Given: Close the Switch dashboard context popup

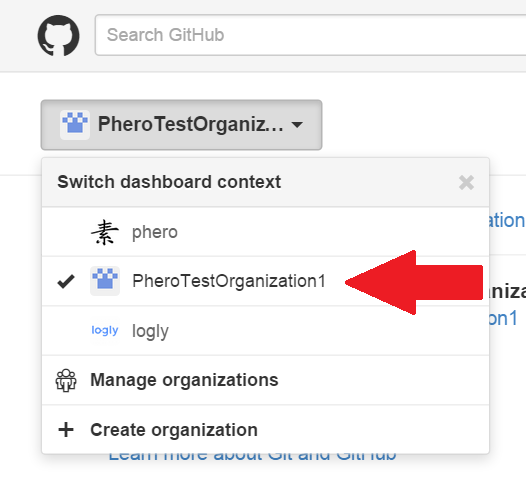Looking at the screenshot, I should [466, 182].
